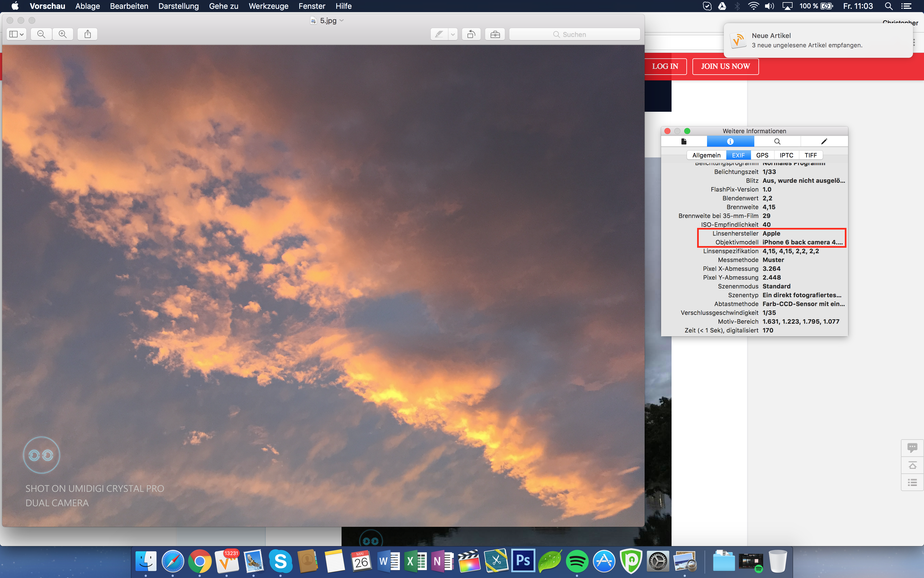Screen dimensions: 924x578
Task: Open the keywords magnifier inspector tab
Action: coord(777,141)
